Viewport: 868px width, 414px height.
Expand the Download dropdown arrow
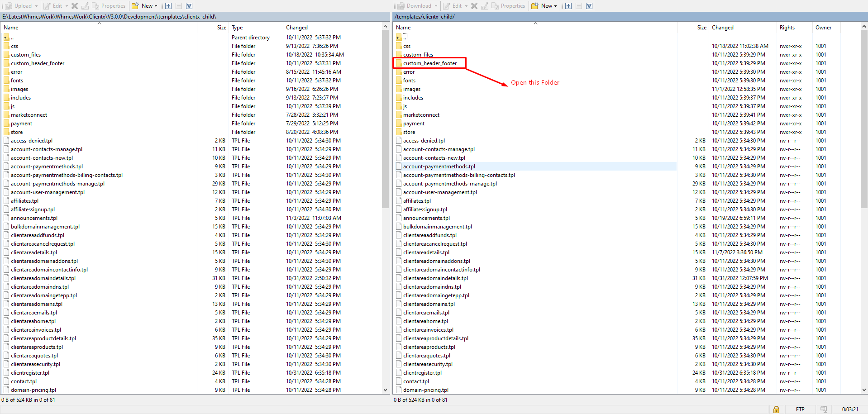[x=436, y=6]
